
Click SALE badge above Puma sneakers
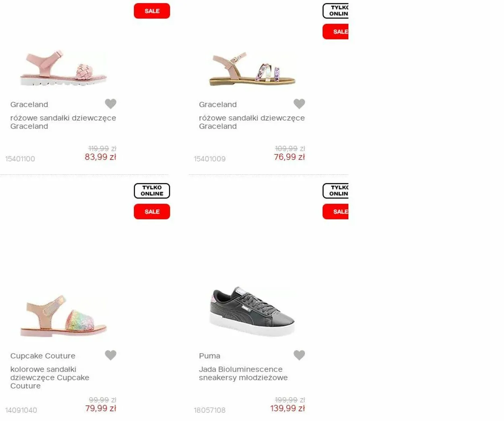pos(335,212)
